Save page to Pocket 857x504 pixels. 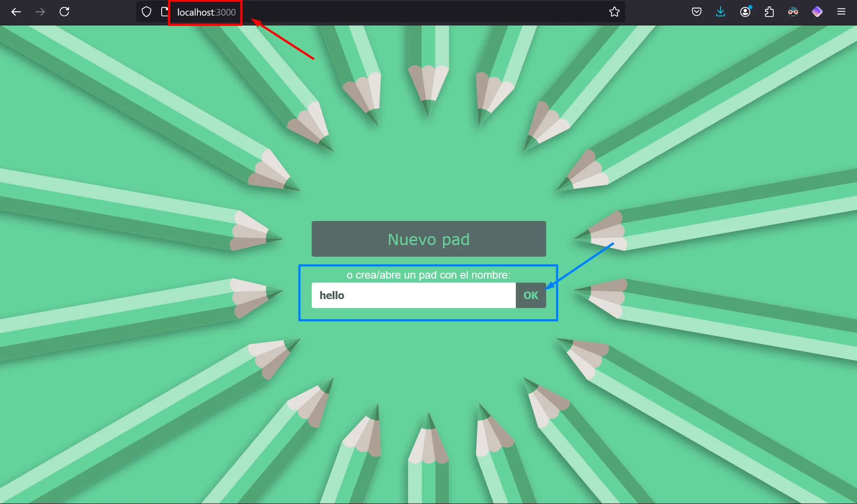(697, 12)
